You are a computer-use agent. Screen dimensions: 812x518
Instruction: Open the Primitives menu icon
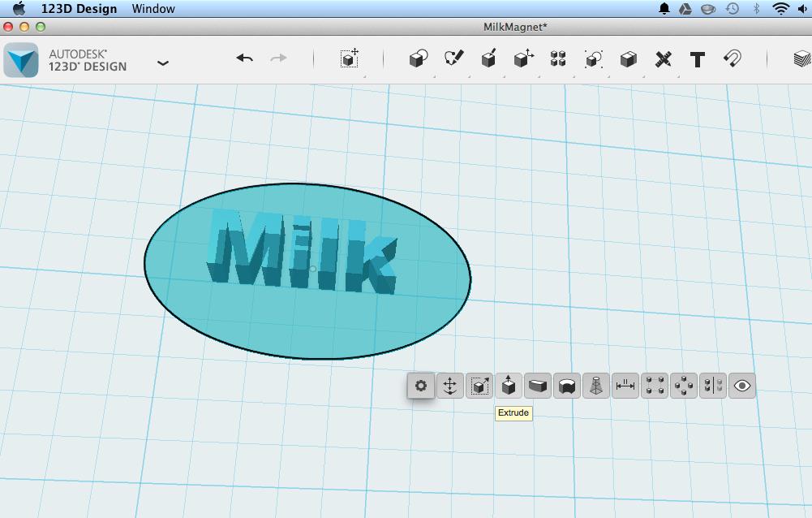[x=419, y=58]
